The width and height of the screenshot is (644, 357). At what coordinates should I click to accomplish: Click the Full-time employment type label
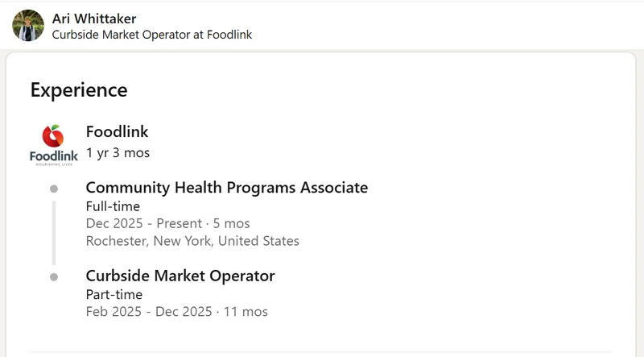point(113,206)
